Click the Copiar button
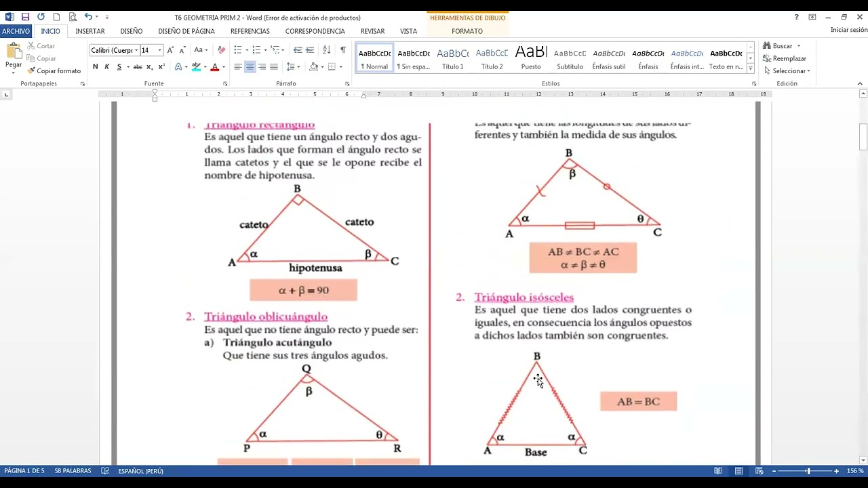This screenshot has width=868, height=488. pos(41,58)
